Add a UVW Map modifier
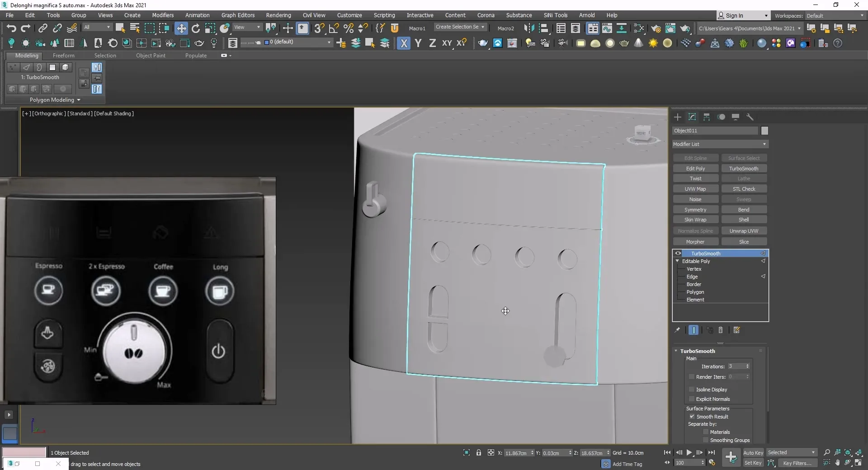Viewport: 868px width, 470px height. click(x=695, y=189)
